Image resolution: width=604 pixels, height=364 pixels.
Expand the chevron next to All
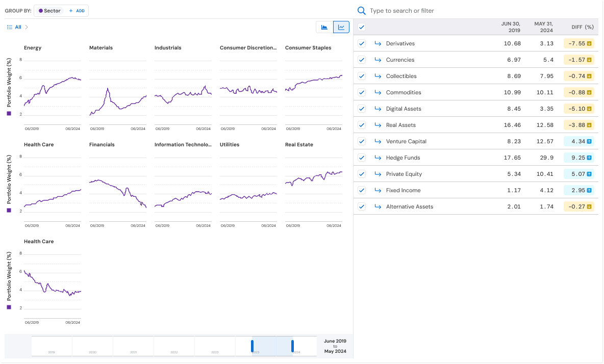coord(27,27)
